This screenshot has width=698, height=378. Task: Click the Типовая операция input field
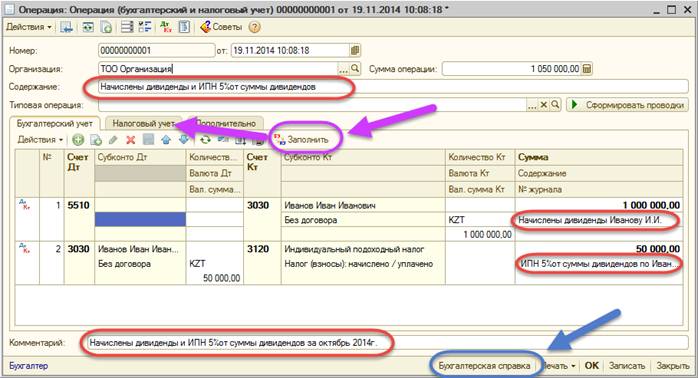pyautogui.click(x=312, y=105)
